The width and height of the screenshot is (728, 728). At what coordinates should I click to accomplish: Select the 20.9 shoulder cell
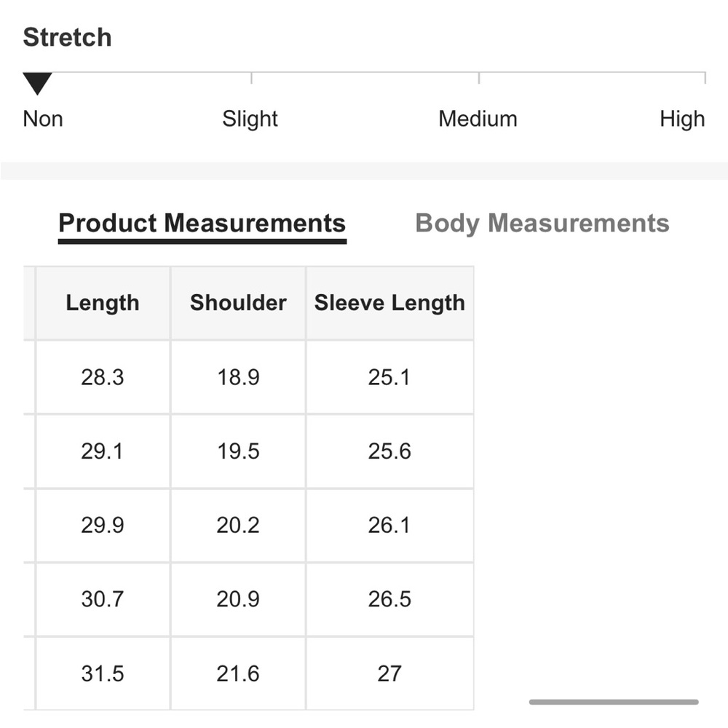pyautogui.click(x=238, y=599)
